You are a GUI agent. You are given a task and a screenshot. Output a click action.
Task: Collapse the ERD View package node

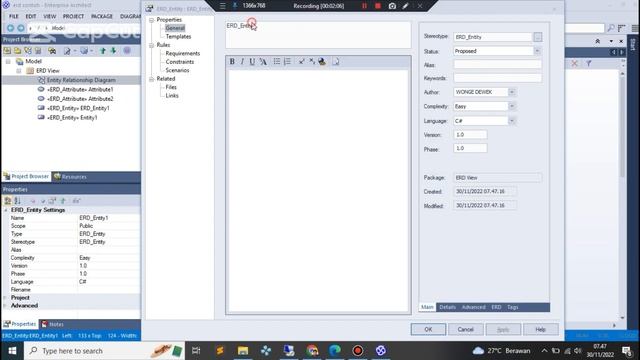click(x=19, y=71)
